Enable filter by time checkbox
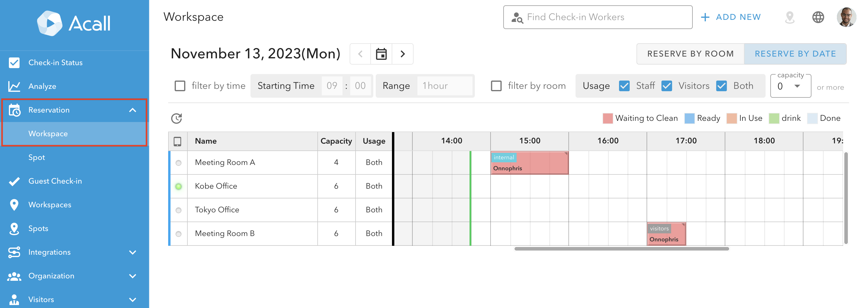The width and height of the screenshot is (868, 308). (180, 86)
